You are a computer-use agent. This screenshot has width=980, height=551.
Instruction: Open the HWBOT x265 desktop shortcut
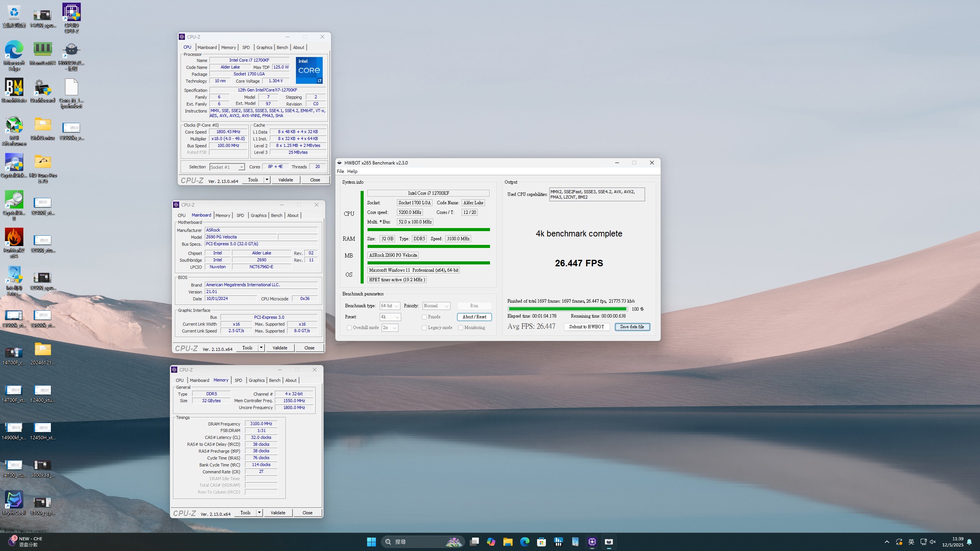coord(71,55)
